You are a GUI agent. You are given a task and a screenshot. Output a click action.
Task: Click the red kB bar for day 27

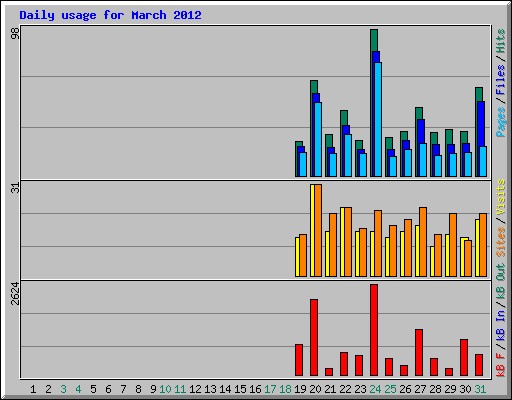point(419,352)
